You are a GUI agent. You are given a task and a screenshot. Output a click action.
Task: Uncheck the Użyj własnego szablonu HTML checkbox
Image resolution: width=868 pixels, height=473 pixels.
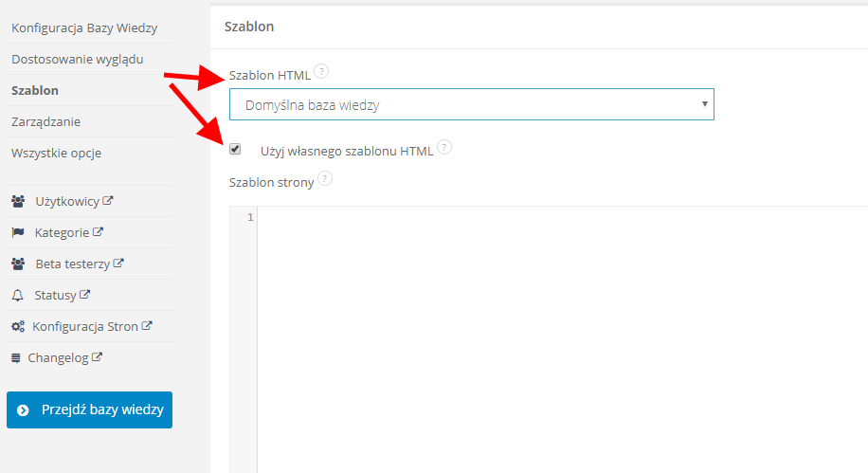click(x=235, y=149)
